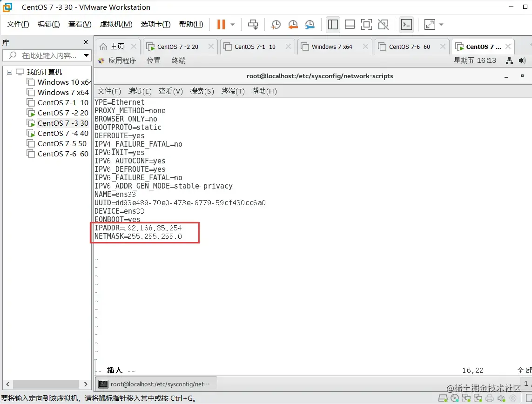
Task: Take a snapshot of this VM
Action: coord(276,24)
